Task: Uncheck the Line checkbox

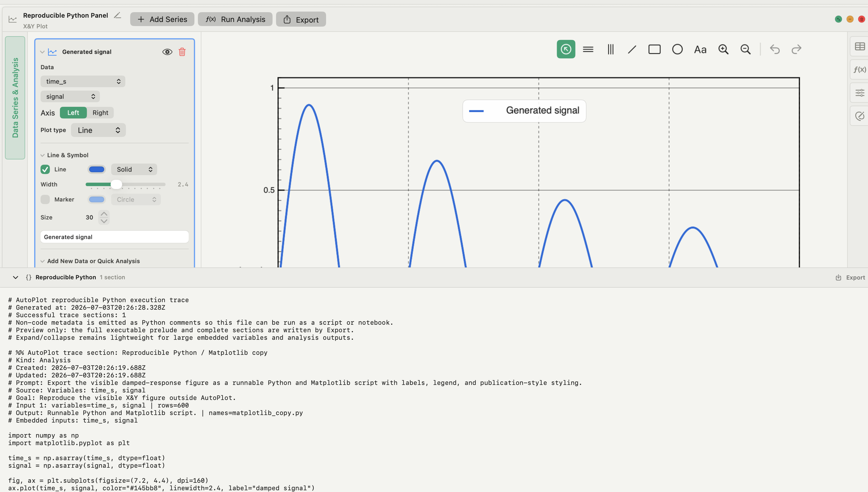Action: pyautogui.click(x=45, y=169)
